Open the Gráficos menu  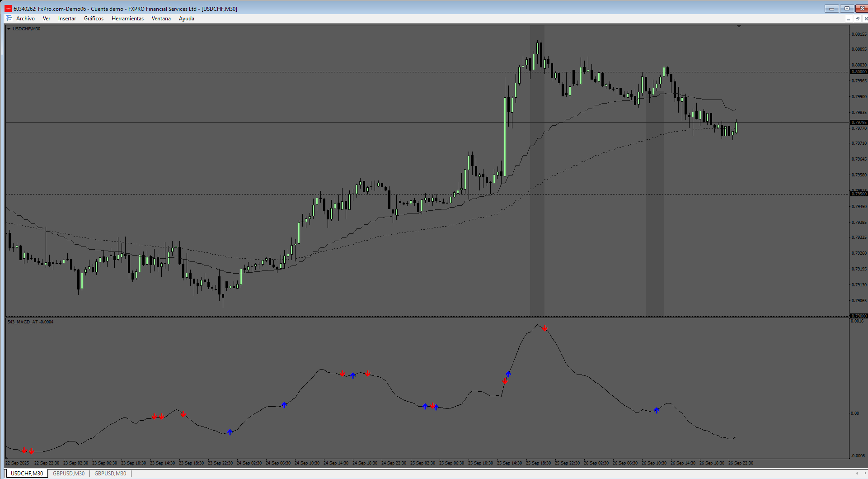coord(94,19)
